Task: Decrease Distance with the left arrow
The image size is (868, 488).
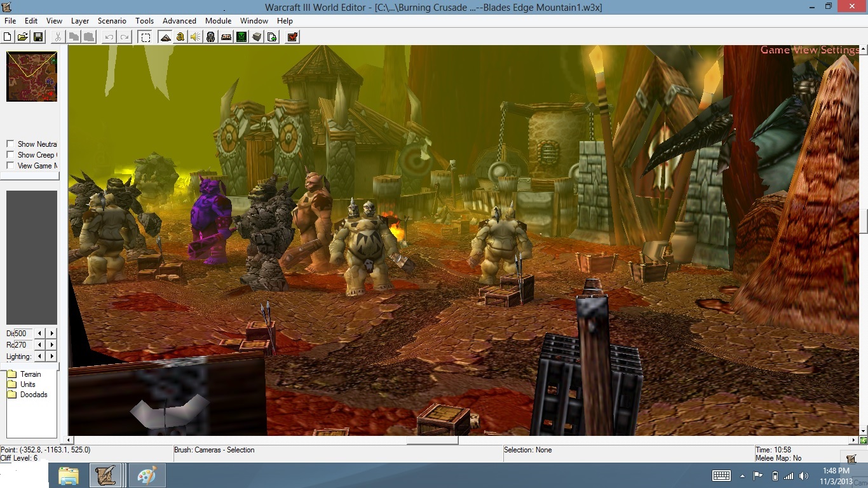Action: click(40, 334)
